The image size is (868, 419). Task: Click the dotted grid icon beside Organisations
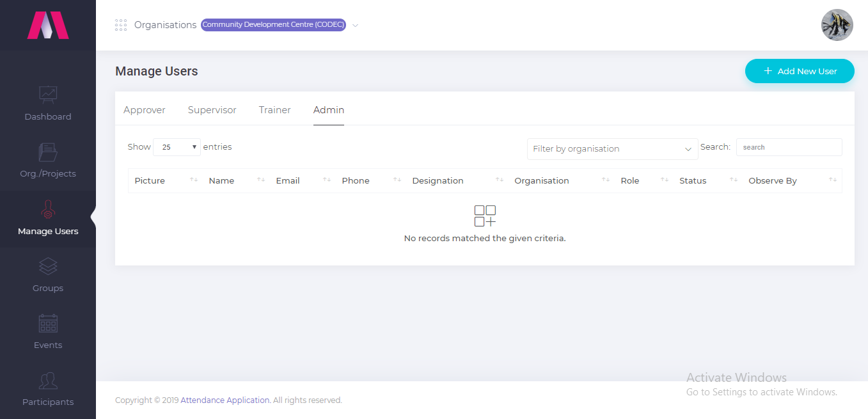[x=121, y=25]
